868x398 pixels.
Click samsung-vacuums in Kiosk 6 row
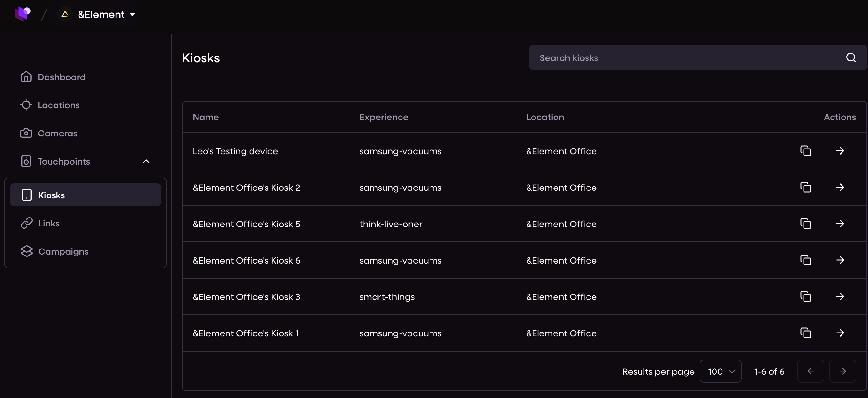pos(400,260)
